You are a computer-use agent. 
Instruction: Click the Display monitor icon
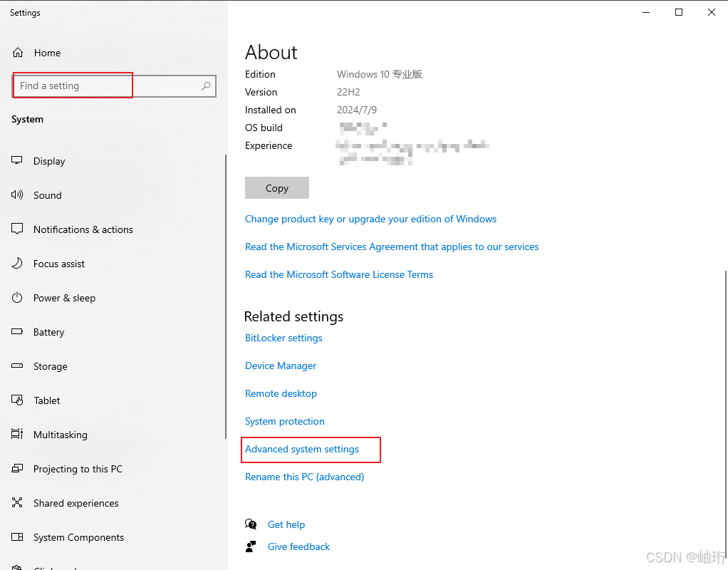(x=16, y=161)
